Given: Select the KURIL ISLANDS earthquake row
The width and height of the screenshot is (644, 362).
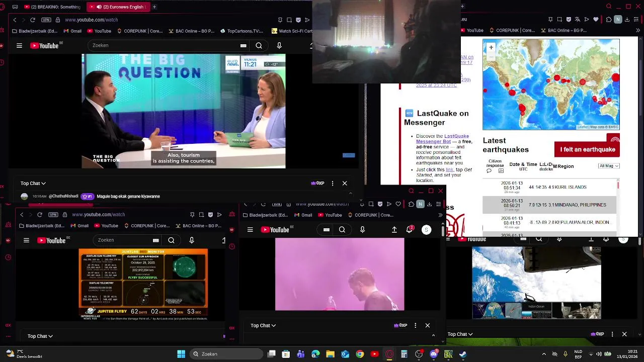Looking at the screenshot, I should tap(549, 187).
